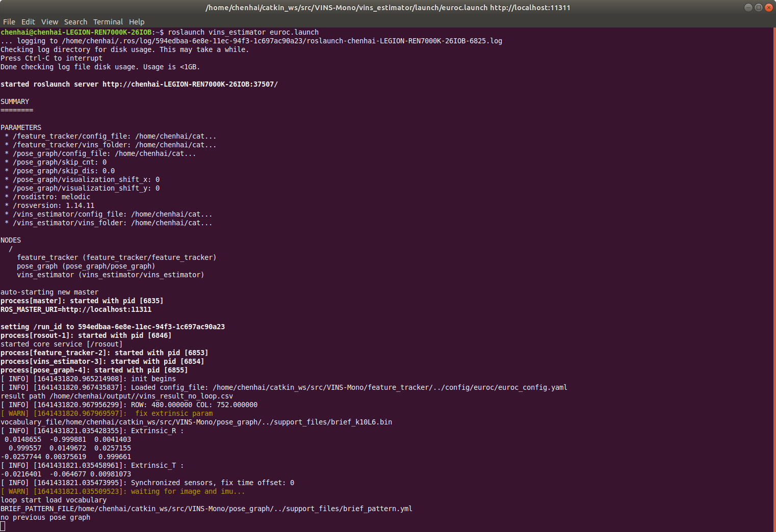Click the roslaunch server URL line

(x=139, y=84)
